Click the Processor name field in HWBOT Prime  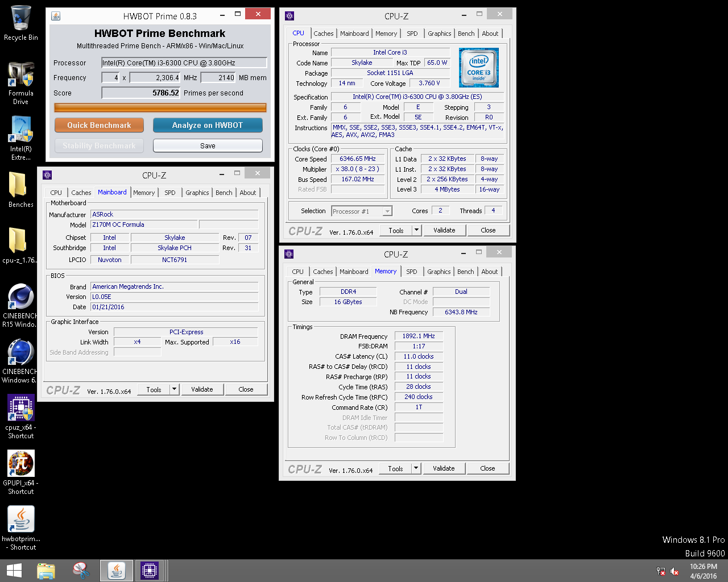pos(184,63)
